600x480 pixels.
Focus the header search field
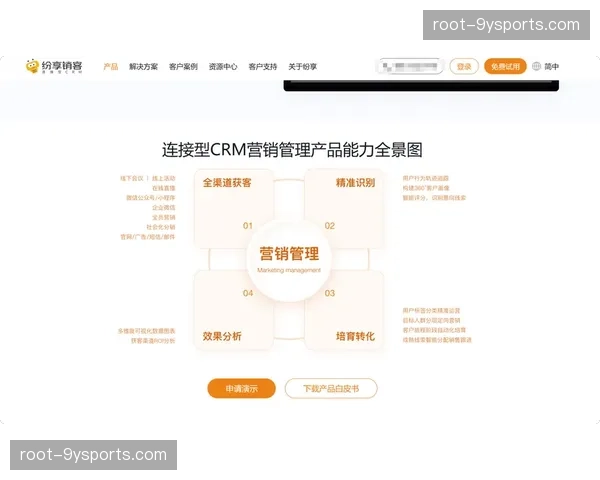point(410,67)
